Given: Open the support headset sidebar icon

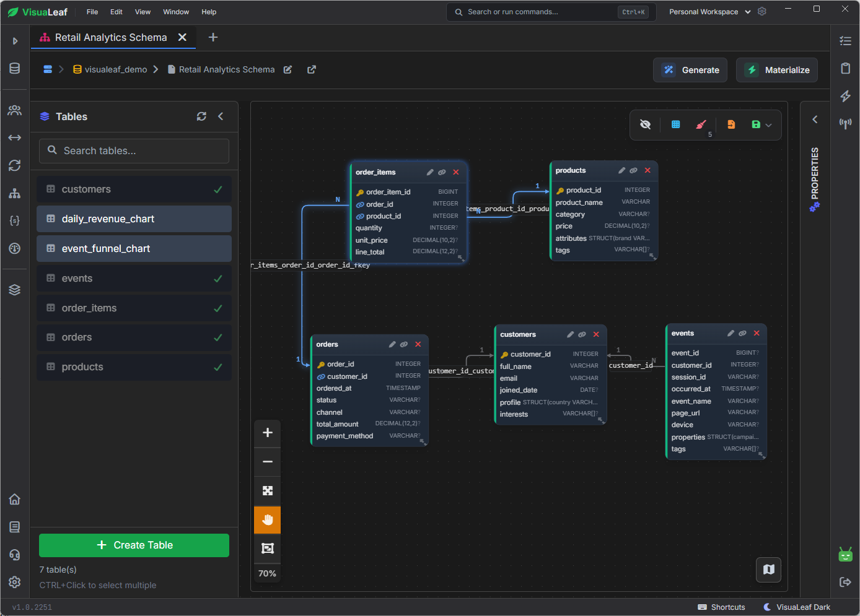Looking at the screenshot, I should pyautogui.click(x=15, y=555).
